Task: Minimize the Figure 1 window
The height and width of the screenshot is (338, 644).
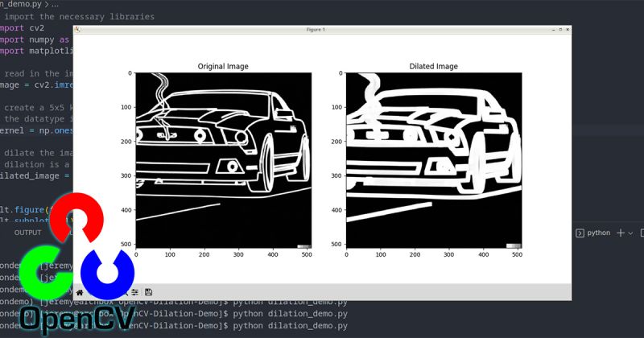Action: coord(553,30)
